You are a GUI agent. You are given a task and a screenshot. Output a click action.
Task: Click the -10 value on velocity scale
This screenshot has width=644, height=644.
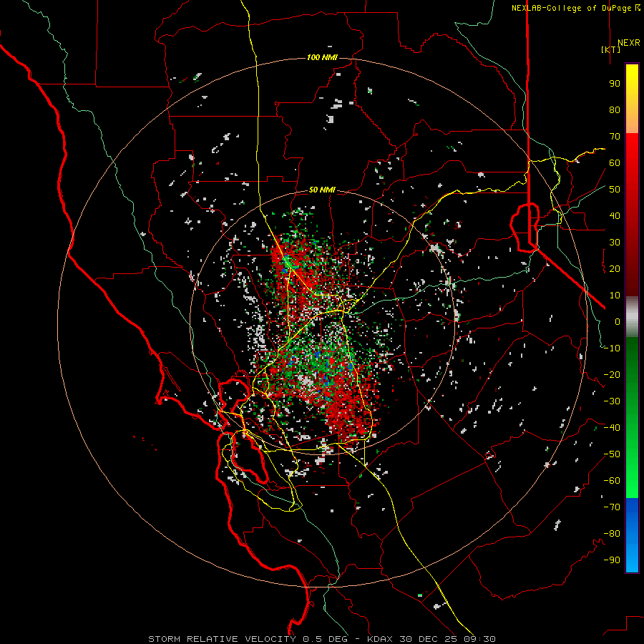612,348
